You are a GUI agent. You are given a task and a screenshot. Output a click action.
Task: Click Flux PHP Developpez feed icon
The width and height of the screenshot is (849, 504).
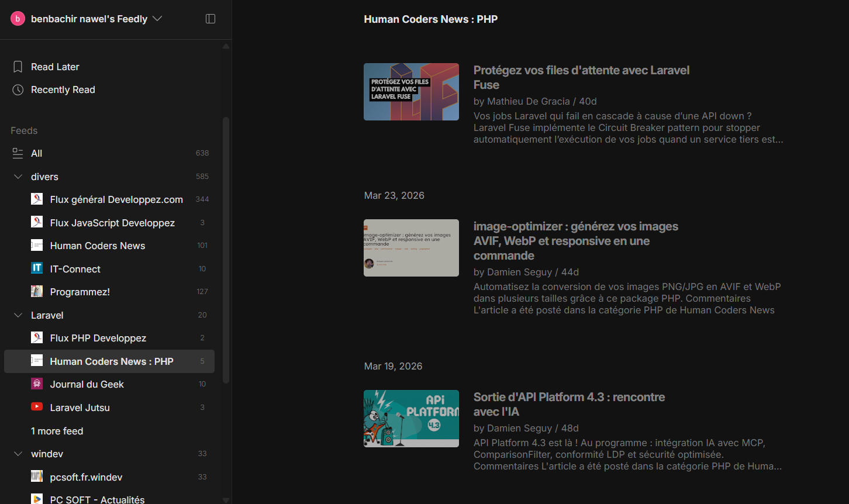(x=37, y=338)
